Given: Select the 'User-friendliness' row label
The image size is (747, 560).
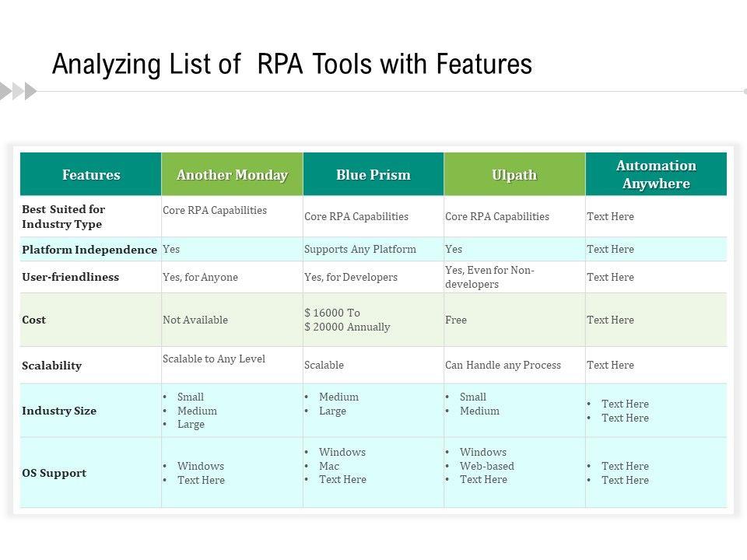Looking at the screenshot, I should tap(71, 277).
